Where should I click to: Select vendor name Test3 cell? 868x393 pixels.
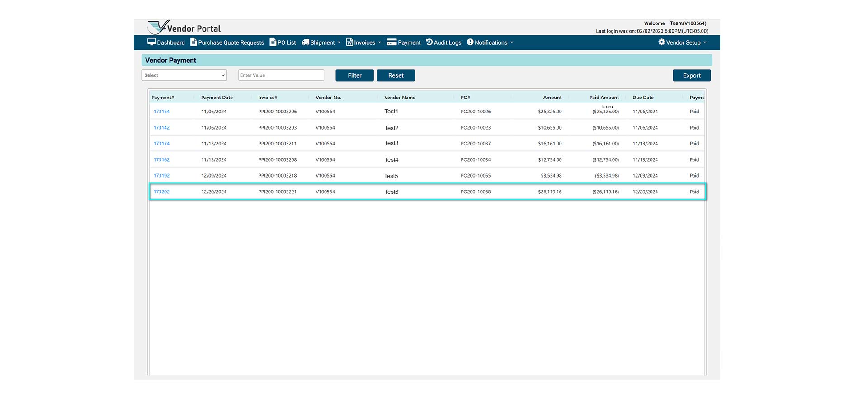pyautogui.click(x=392, y=143)
